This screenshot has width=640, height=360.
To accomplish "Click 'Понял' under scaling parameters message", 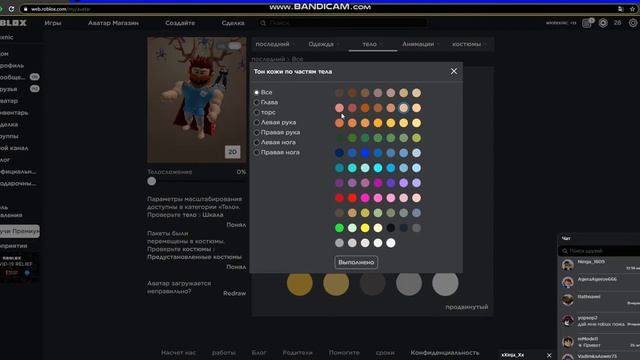I will click(x=236, y=225).
